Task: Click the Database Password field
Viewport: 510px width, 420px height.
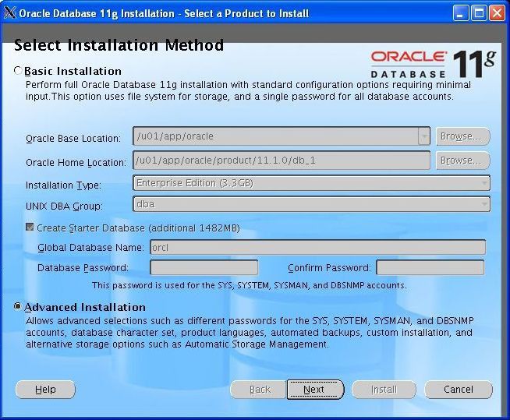Action: [204, 267]
